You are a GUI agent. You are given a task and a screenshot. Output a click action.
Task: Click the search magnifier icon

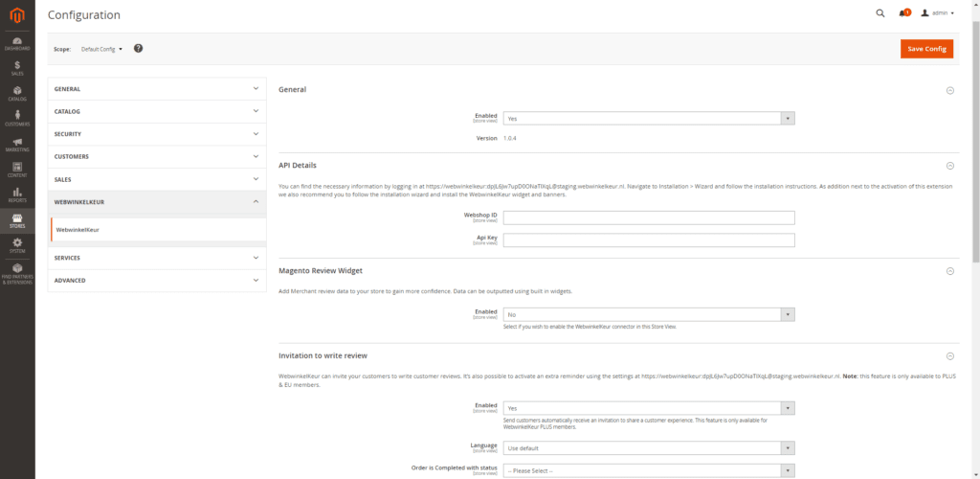[x=880, y=13]
